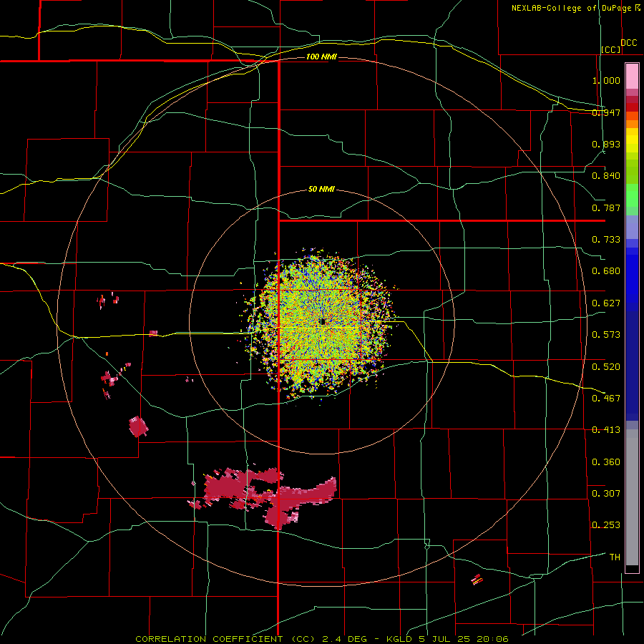Select the 0.520 scale value
The image size is (644, 644).
coord(606,366)
